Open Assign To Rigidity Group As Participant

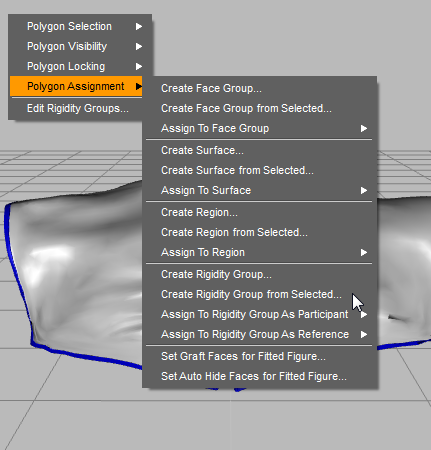tap(260, 314)
